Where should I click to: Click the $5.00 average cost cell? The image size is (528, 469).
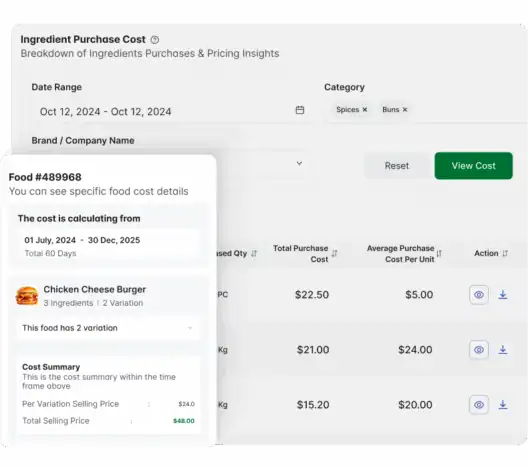coord(419,295)
